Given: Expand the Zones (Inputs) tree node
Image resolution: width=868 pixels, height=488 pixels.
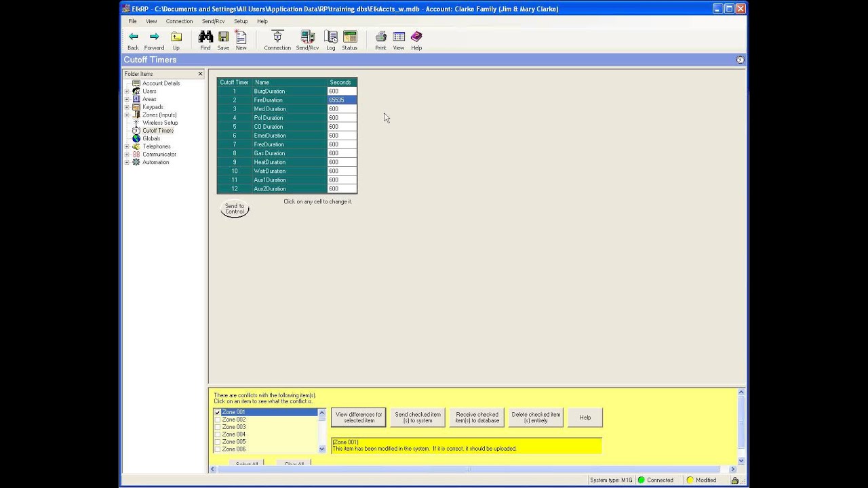Looking at the screenshot, I should point(127,115).
